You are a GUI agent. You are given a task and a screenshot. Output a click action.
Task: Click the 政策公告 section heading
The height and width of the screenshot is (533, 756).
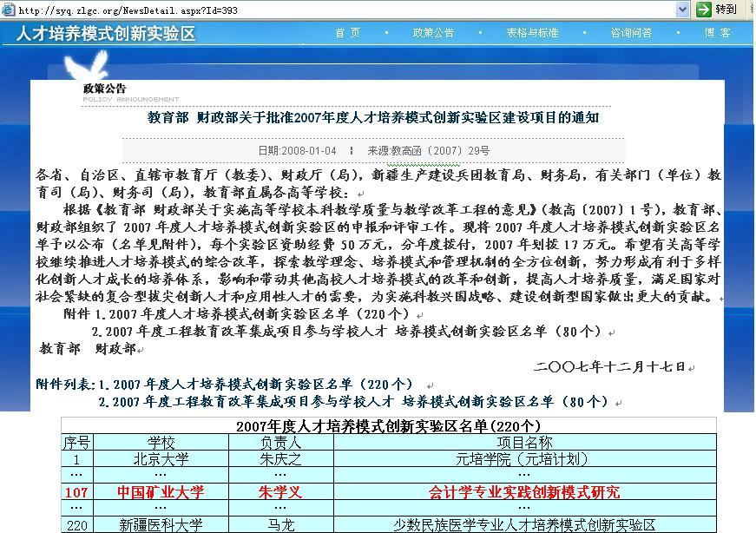[105, 89]
